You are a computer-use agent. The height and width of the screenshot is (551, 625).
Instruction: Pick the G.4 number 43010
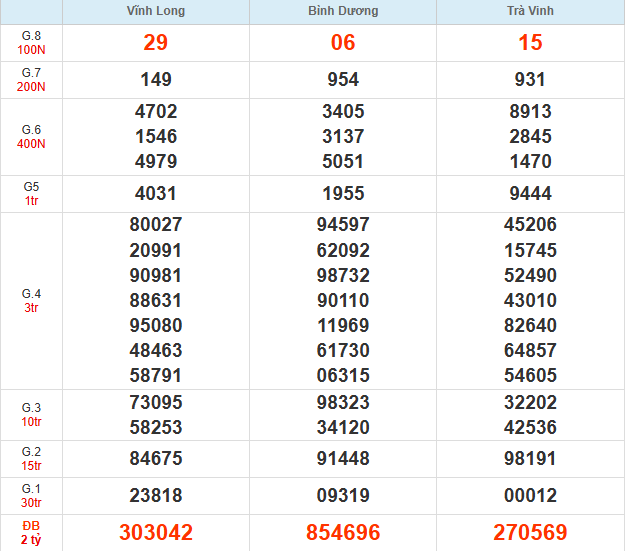530,301
